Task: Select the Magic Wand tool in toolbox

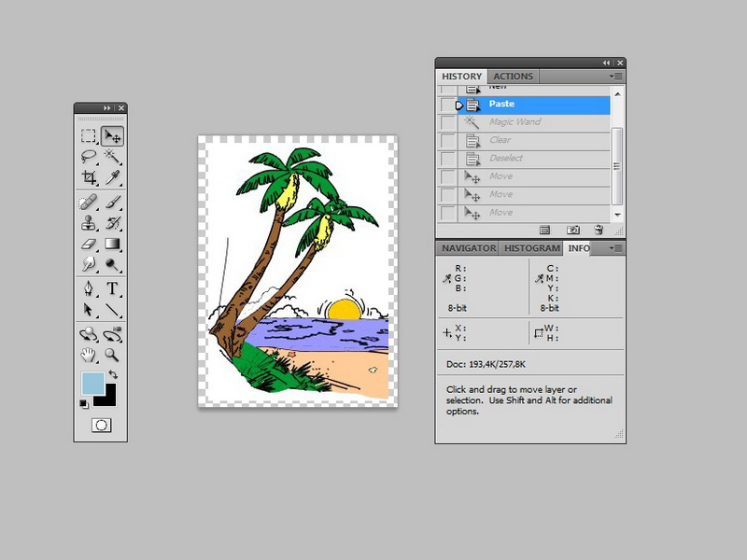Action: pos(112,157)
